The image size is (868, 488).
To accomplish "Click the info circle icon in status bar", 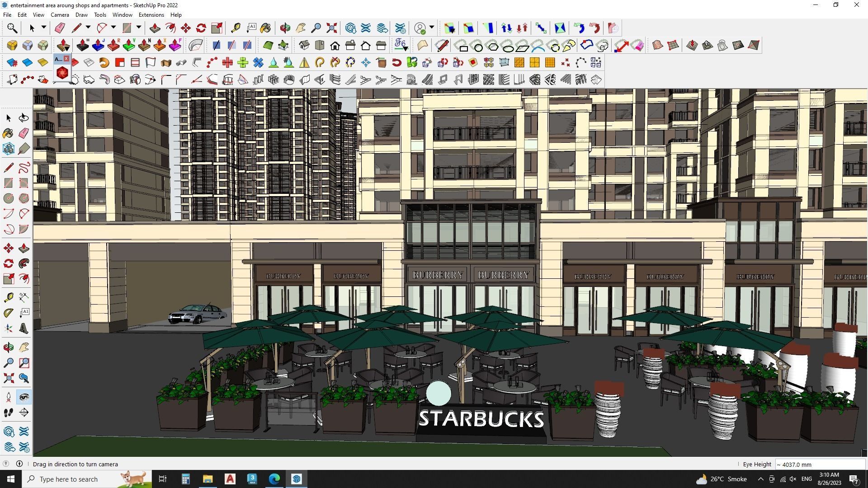I will pyautogui.click(x=19, y=464).
